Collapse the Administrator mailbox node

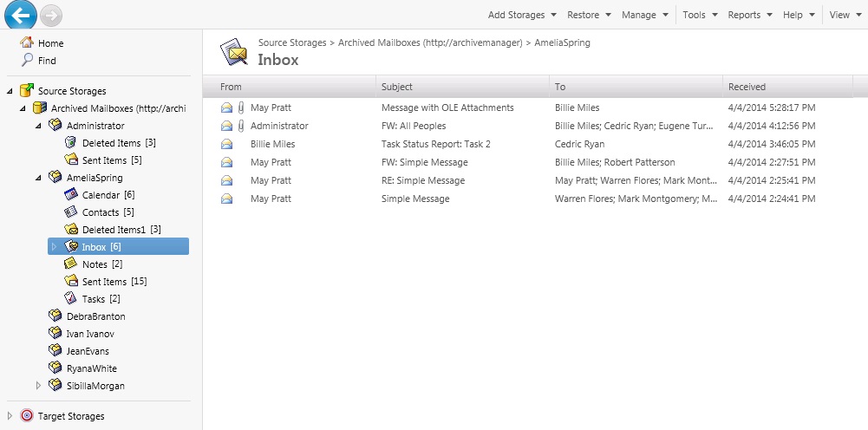38,127
